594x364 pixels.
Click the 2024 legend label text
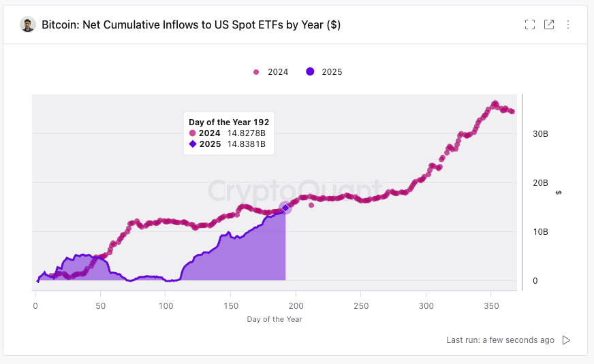pyautogui.click(x=278, y=72)
